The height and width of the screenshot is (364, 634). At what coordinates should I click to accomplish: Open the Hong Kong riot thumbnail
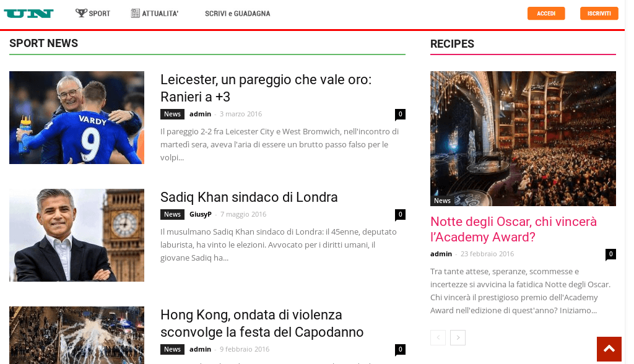pos(77,336)
